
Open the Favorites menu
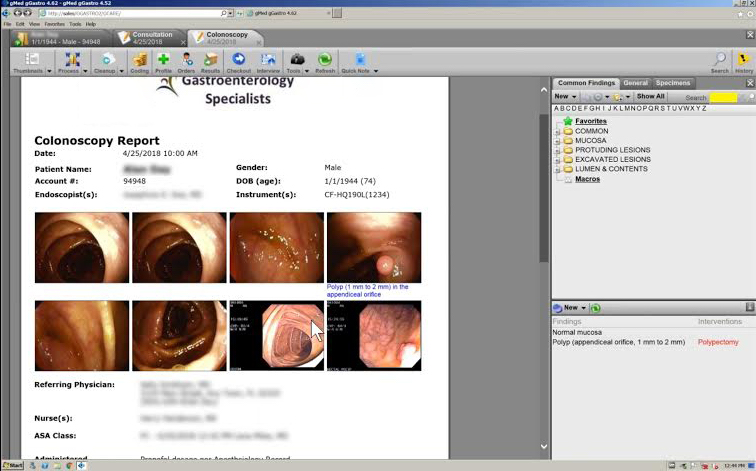coord(54,24)
